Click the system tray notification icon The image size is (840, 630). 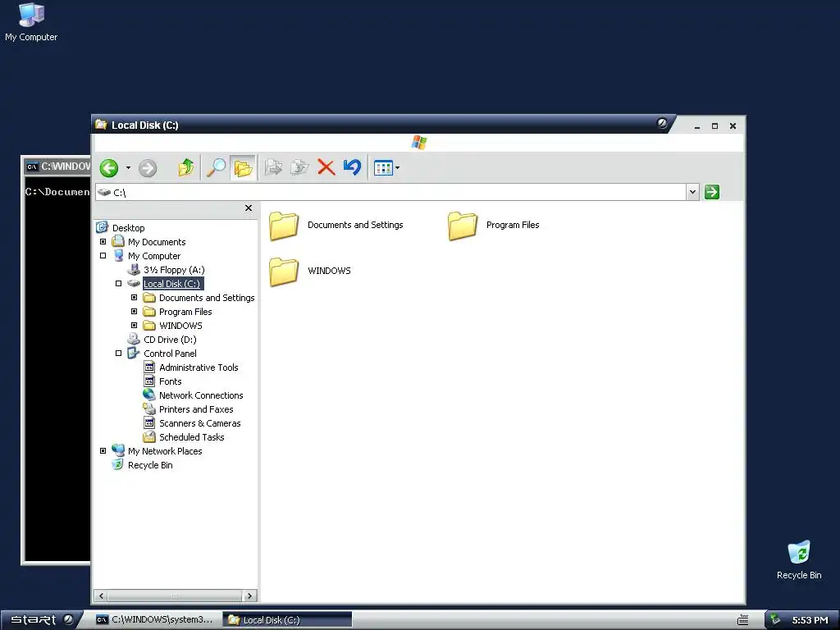click(775, 620)
